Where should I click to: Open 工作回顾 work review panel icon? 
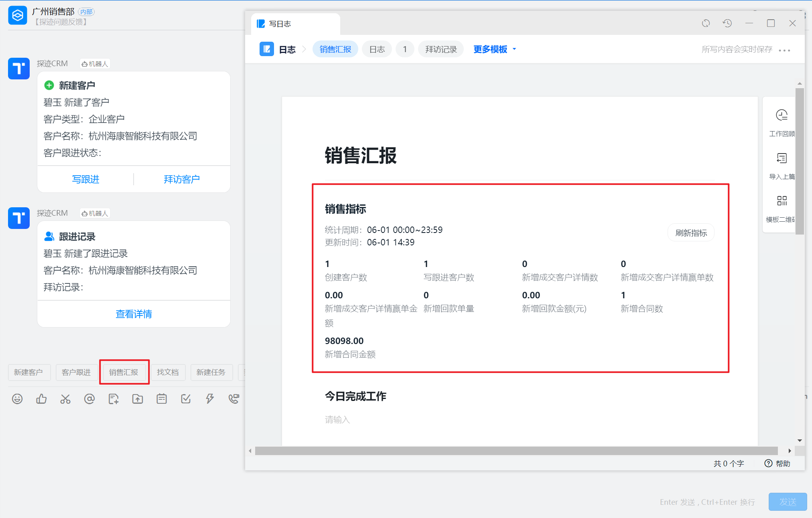coord(782,115)
